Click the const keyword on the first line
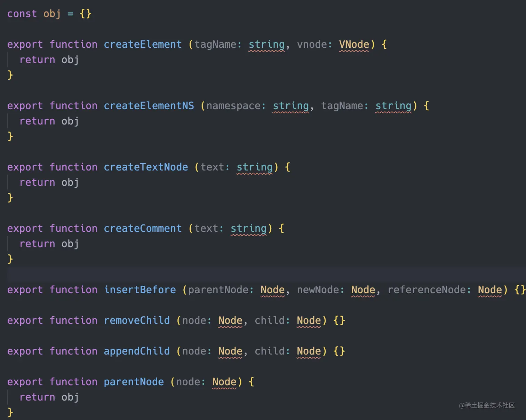Viewport: 526px width, 420px height. point(22,14)
